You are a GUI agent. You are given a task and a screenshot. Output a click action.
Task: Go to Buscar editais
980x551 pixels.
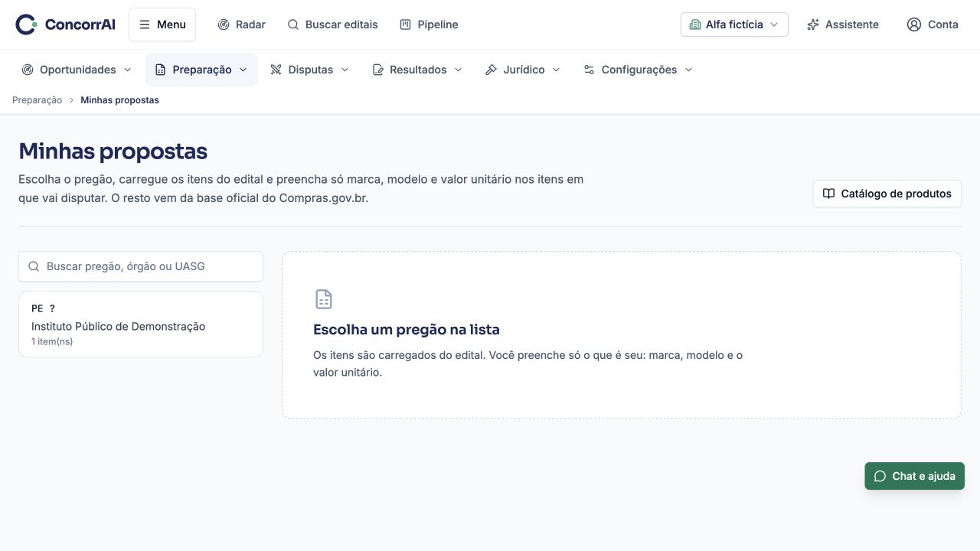[x=332, y=24]
